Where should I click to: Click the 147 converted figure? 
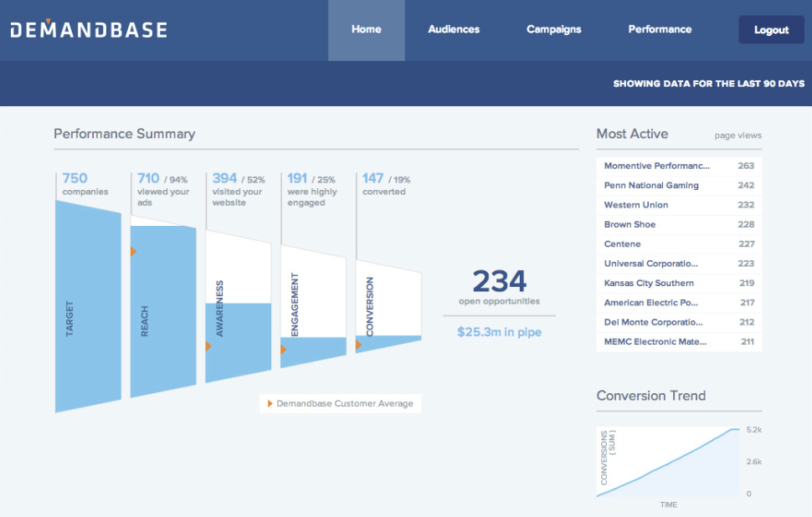pyautogui.click(x=373, y=178)
